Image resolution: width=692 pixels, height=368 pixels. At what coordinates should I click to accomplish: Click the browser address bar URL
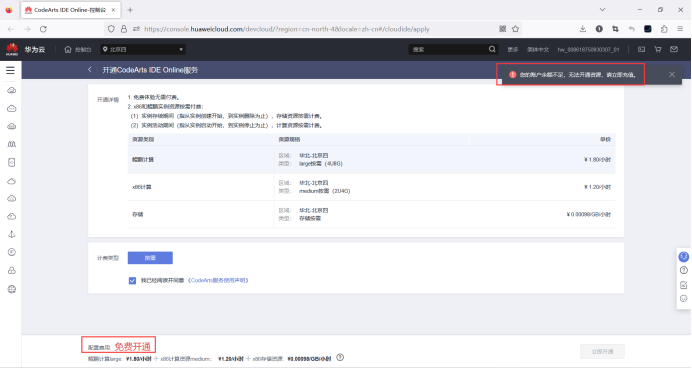287,29
